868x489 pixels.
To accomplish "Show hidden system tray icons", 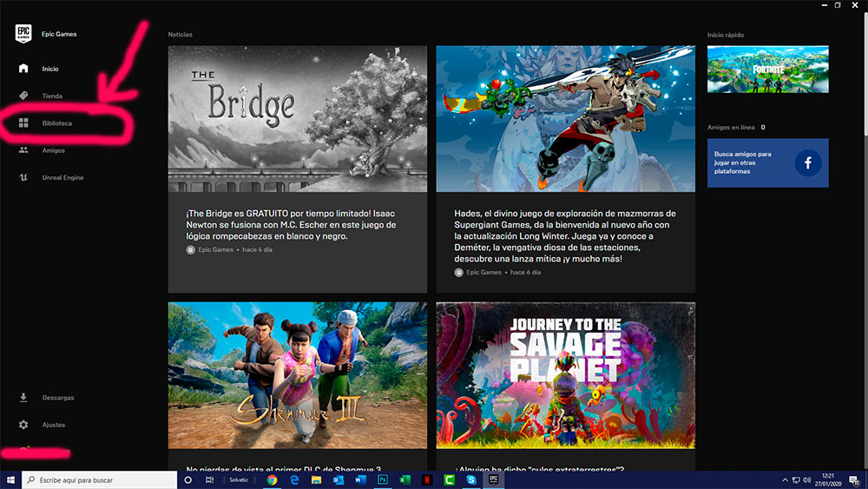I will click(x=785, y=479).
